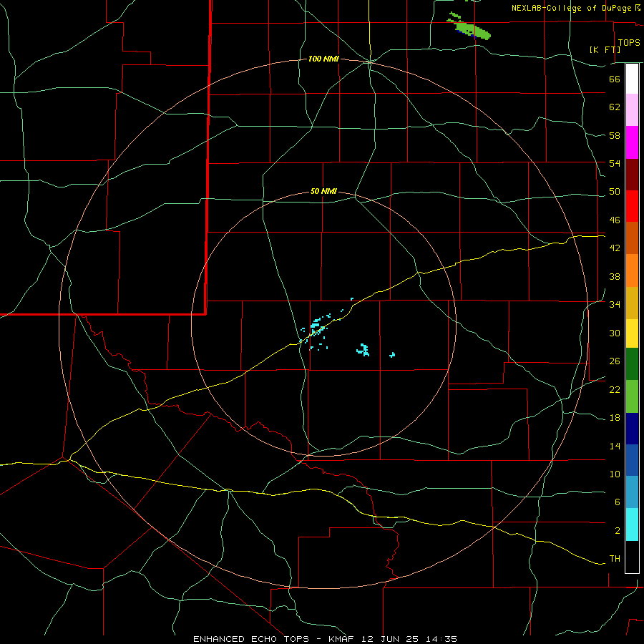This screenshot has height=644, width=644.
Task: Click the "NEXLAB-College of DuPage" text
Action: 571,8
